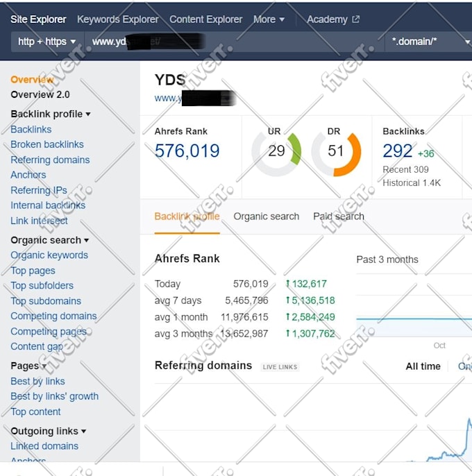
Task: Click the rank change value 2,584,249
Action: tap(310, 317)
